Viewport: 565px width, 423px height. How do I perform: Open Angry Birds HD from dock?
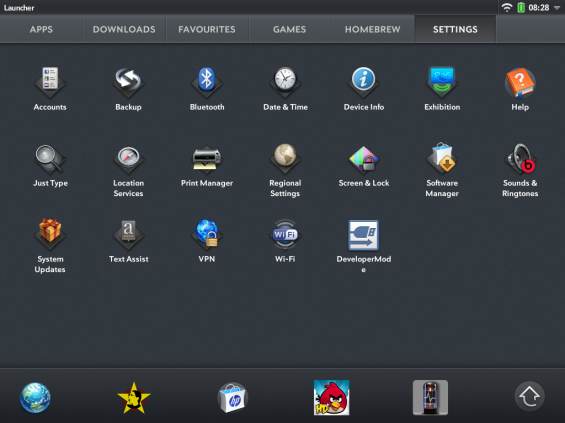[332, 397]
